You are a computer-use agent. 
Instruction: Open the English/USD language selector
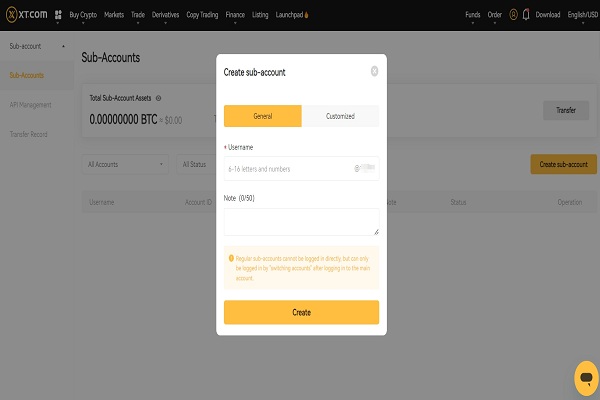582,15
